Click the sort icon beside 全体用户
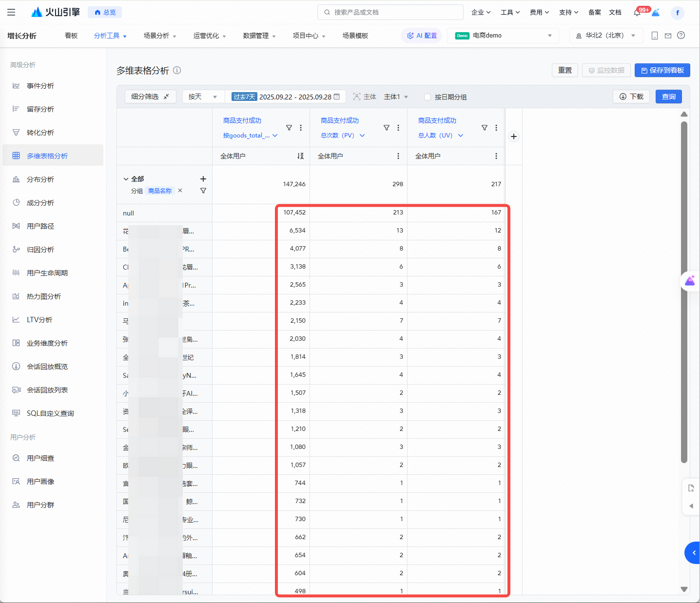This screenshot has height=603, width=700. click(300, 156)
